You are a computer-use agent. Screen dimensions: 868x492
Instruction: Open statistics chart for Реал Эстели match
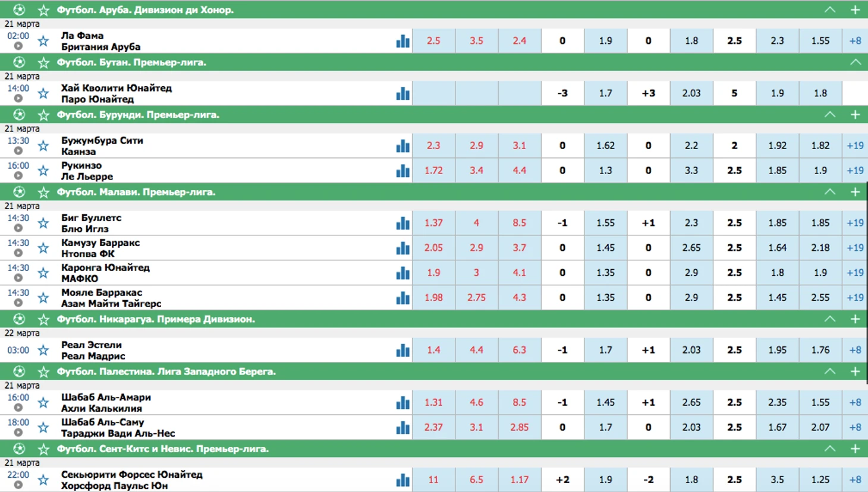coord(402,350)
